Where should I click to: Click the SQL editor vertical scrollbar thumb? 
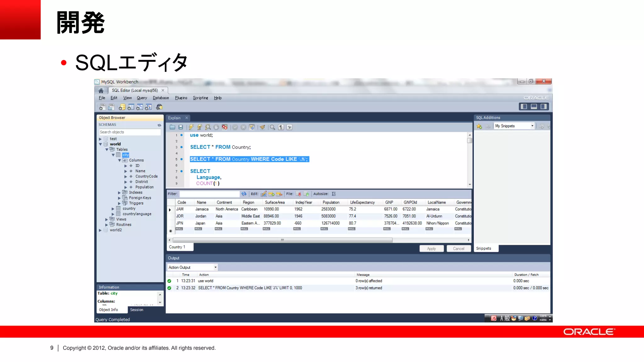tap(470, 140)
